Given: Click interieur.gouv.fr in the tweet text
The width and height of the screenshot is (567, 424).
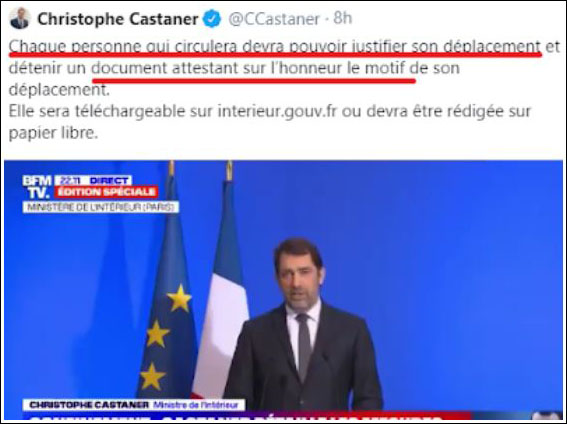Looking at the screenshot, I should pos(277,112).
